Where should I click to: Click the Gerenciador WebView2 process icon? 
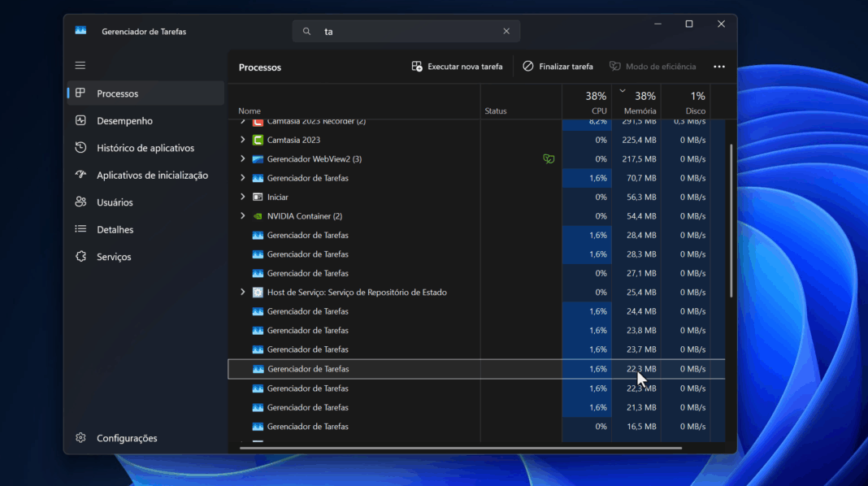click(258, 158)
